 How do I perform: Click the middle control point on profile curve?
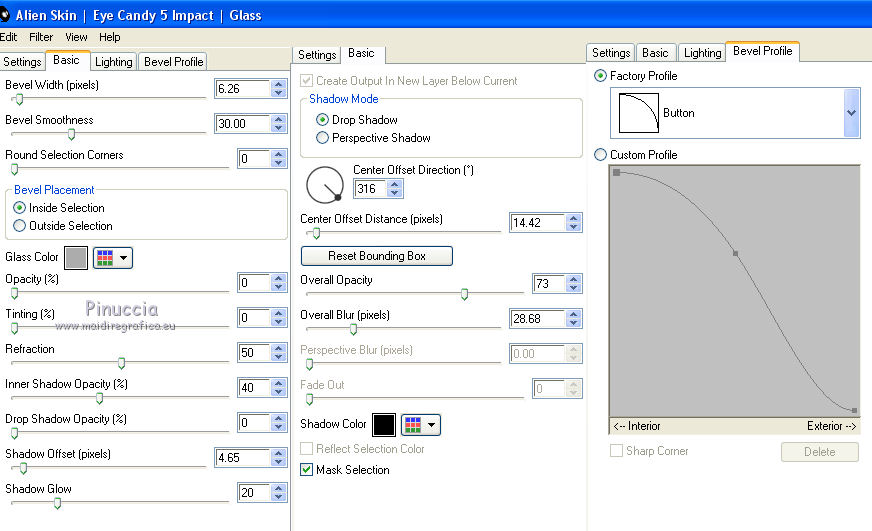[736, 254]
